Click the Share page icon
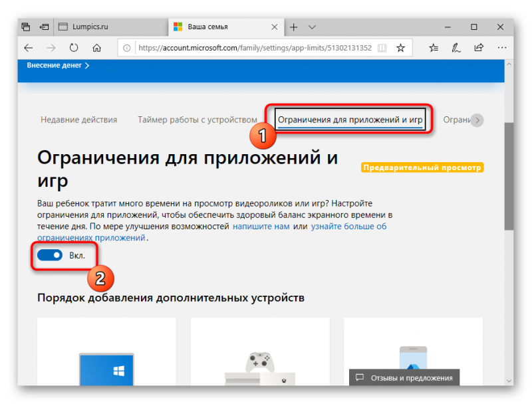This screenshot has height=404, width=532. click(x=479, y=48)
